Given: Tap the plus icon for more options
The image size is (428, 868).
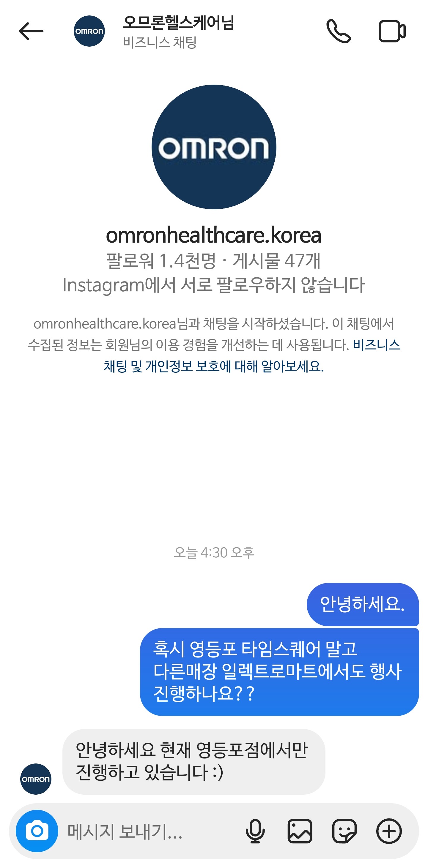Looking at the screenshot, I should [x=389, y=831].
